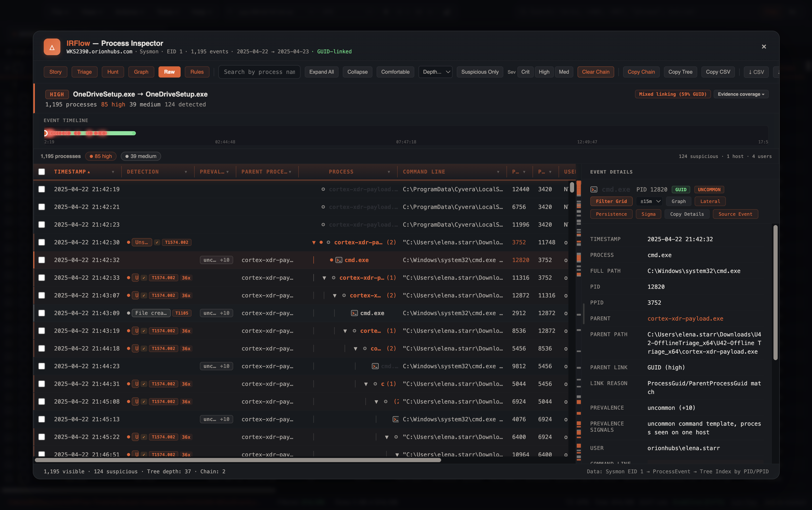This screenshot has height=510, width=812.
Task: Open the PROCESS column filter icon
Action: (x=389, y=172)
